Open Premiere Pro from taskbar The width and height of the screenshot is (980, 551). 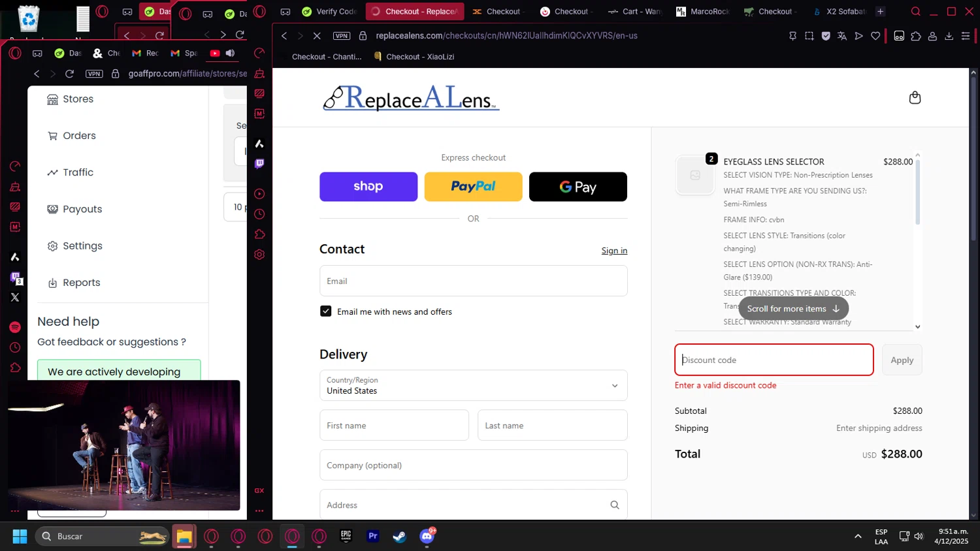[x=373, y=537]
